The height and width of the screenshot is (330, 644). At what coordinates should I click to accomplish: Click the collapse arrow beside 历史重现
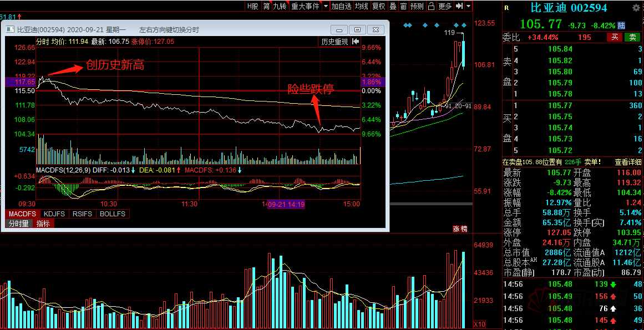[x=356, y=42]
